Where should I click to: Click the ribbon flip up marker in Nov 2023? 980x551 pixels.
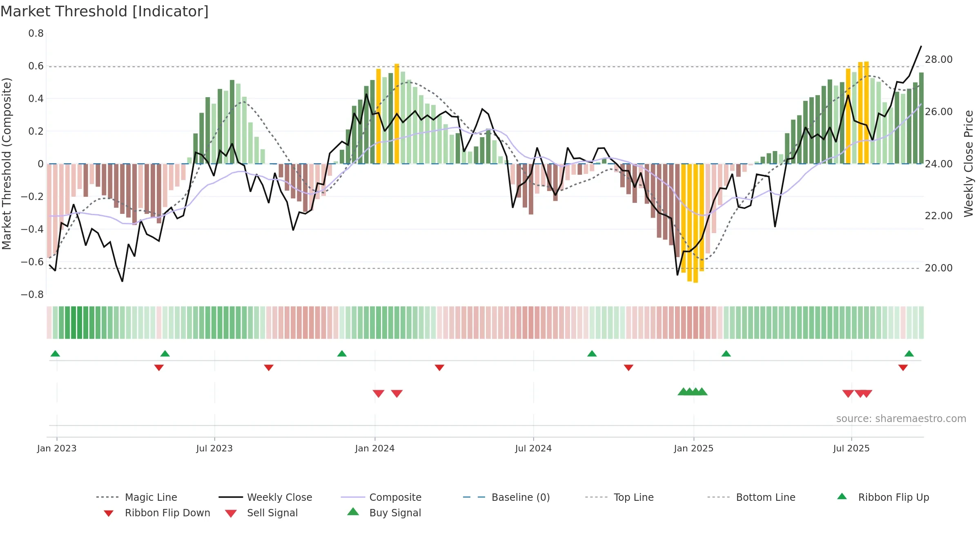[342, 353]
